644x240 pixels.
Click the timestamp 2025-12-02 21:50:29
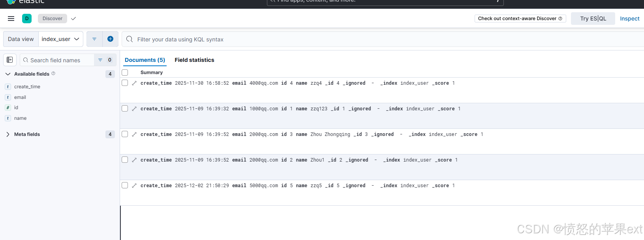coord(202,186)
